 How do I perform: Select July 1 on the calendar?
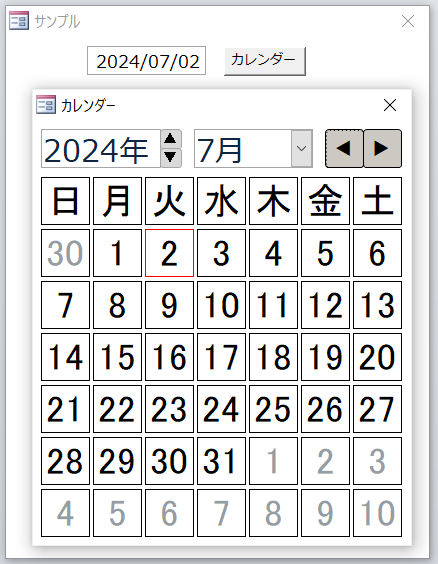(x=117, y=253)
